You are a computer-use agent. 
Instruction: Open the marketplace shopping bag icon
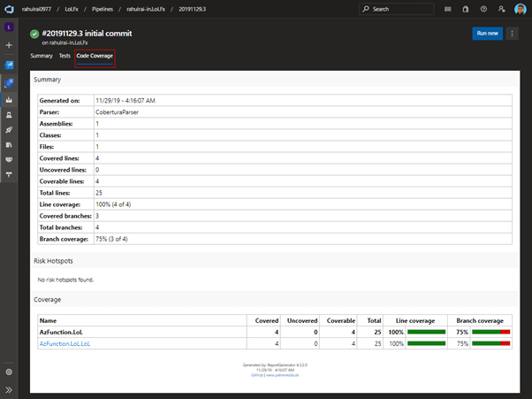point(466,9)
